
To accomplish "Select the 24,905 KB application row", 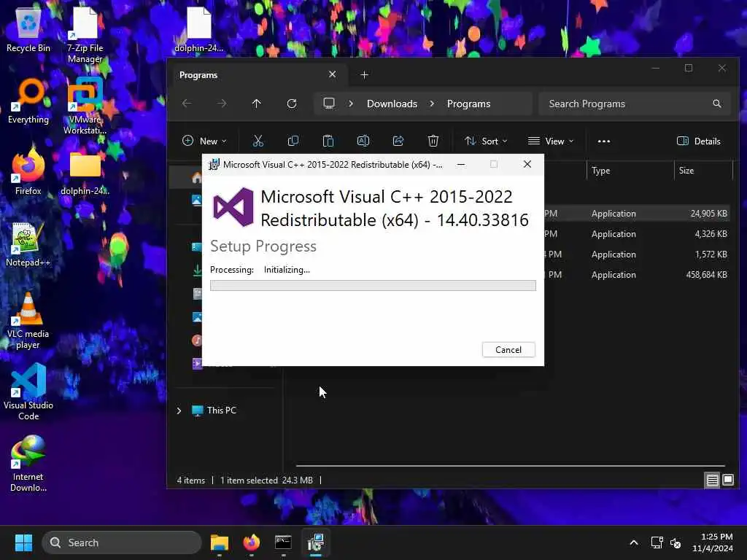I will [x=638, y=214].
